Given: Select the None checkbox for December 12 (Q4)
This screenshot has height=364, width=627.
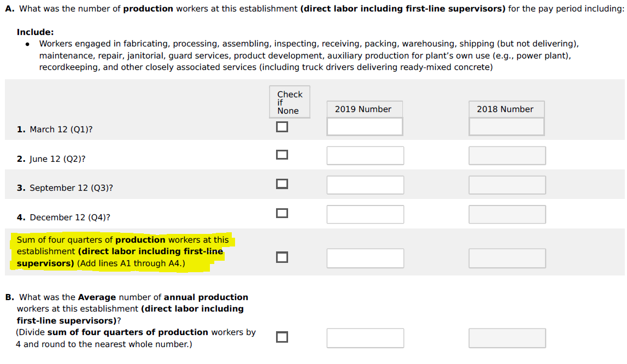Looking at the screenshot, I should (282, 213).
